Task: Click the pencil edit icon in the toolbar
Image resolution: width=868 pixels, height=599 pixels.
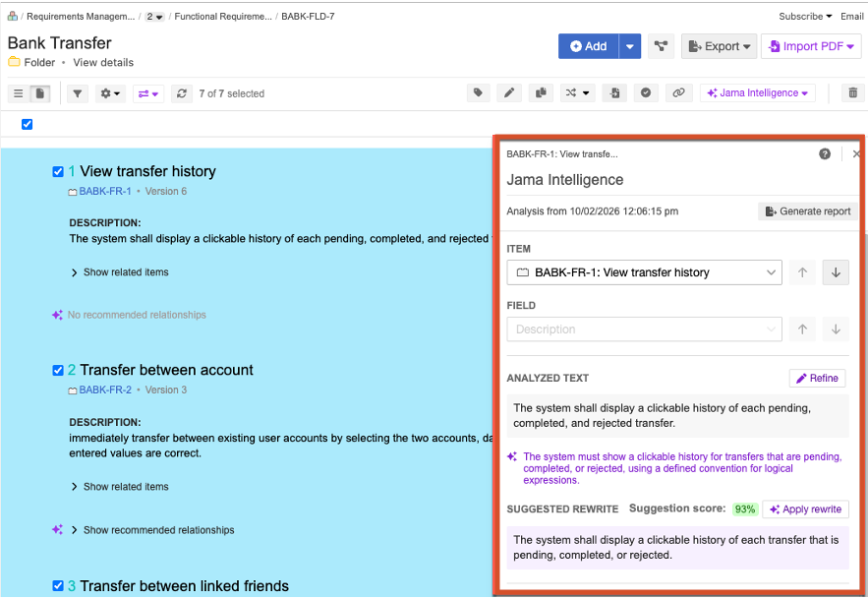Action: click(509, 93)
